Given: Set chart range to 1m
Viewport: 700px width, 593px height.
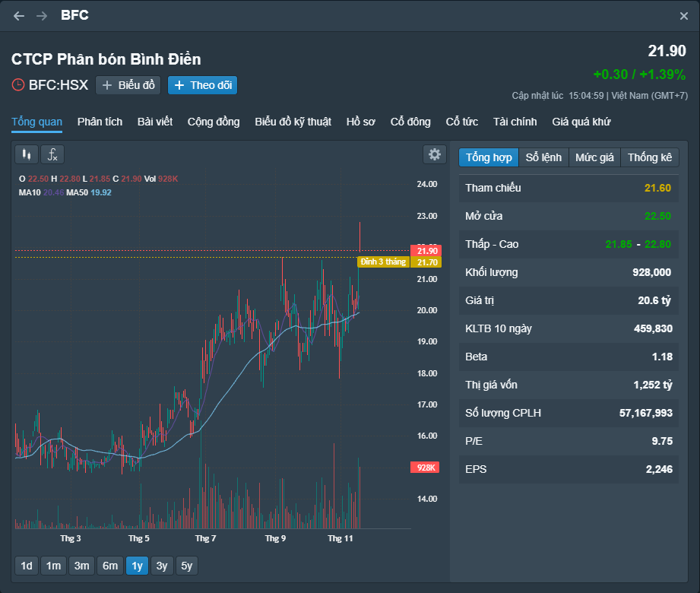Looking at the screenshot, I should point(53,566).
